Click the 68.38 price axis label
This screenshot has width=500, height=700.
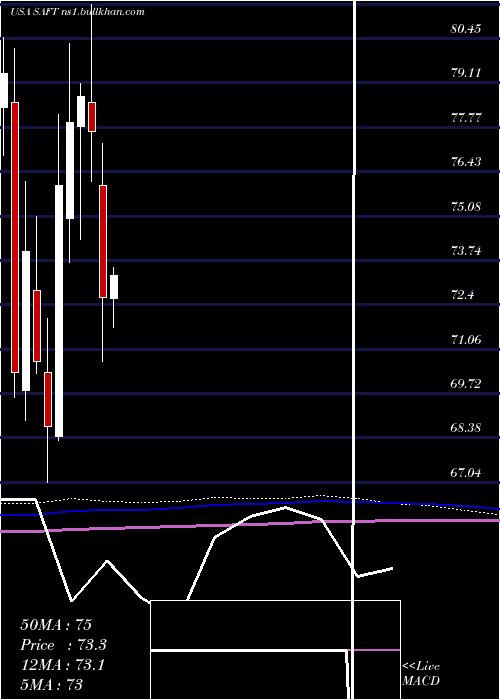point(466,429)
